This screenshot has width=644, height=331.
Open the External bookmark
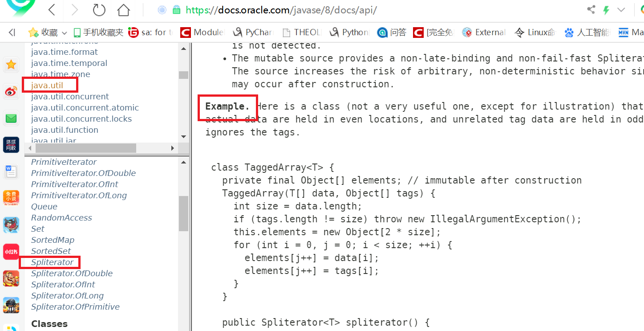[x=484, y=32]
